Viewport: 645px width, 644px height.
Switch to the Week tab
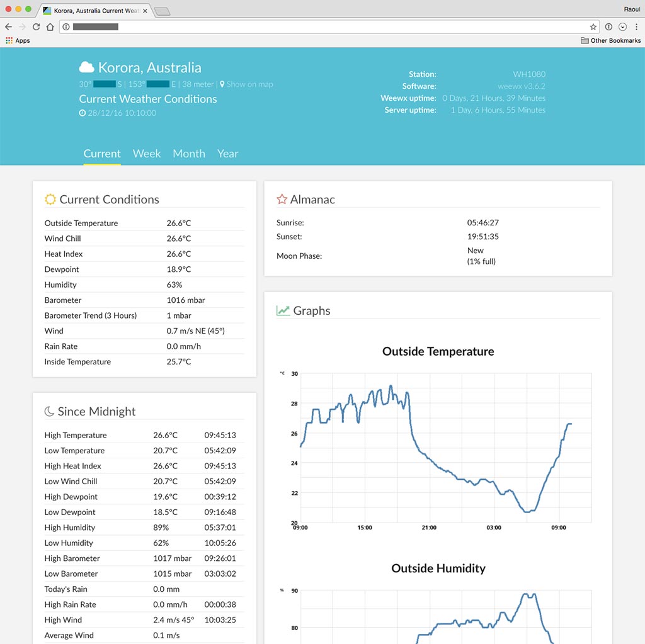(x=147, y=154)
